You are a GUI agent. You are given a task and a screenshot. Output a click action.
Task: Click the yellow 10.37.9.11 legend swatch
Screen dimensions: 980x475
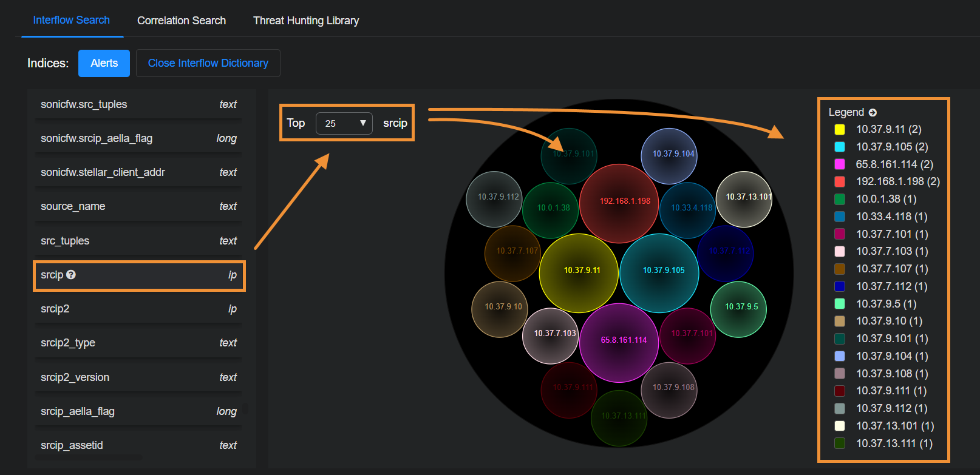coord(840,129)
